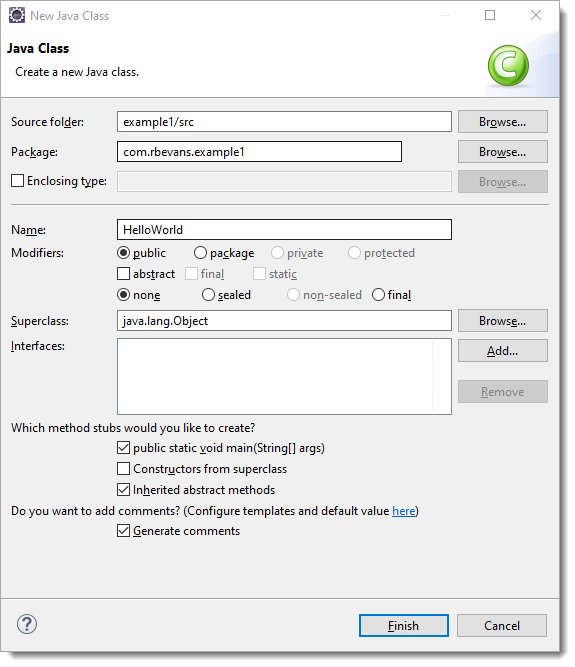Enable the Enclosing type checkbox
575x667 pixels.
point(17,181)
